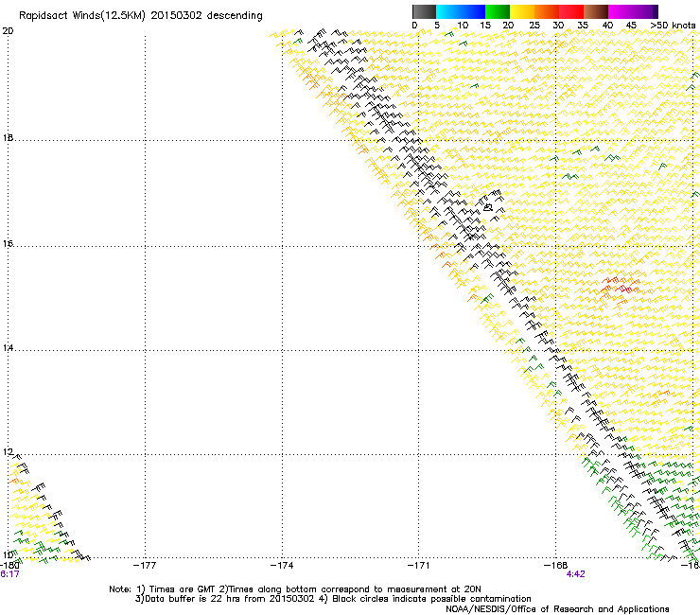Click the legend tick label '25'
700x615 pixels.
pyautogui.click(x=534, y=26)
